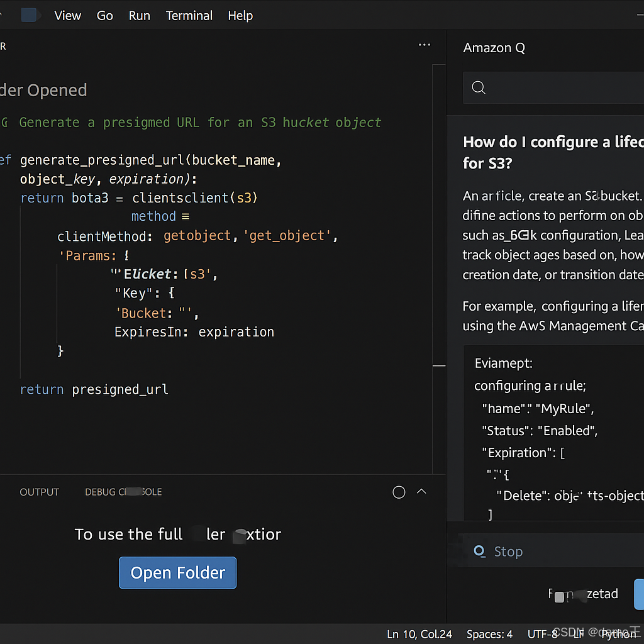Screen dimensions: 644x644
Task: Click the UTF-8 encoding status entry
Action: [543, 634]
